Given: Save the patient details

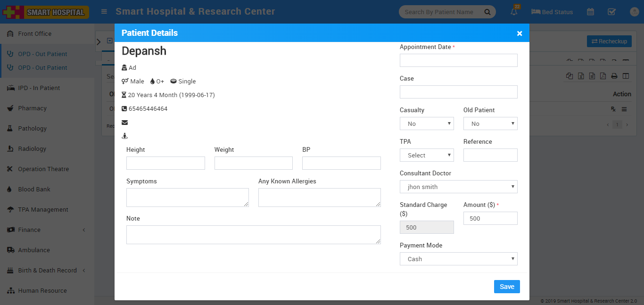Looking at the screenshot, I should click(x=507, y=287).
